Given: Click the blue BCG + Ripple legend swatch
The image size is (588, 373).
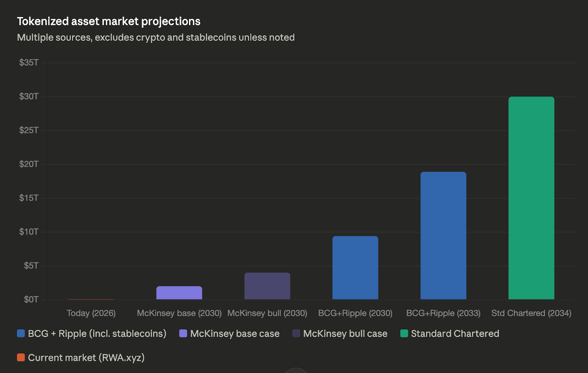Looking at the screenshot, I should click(21, 333).
